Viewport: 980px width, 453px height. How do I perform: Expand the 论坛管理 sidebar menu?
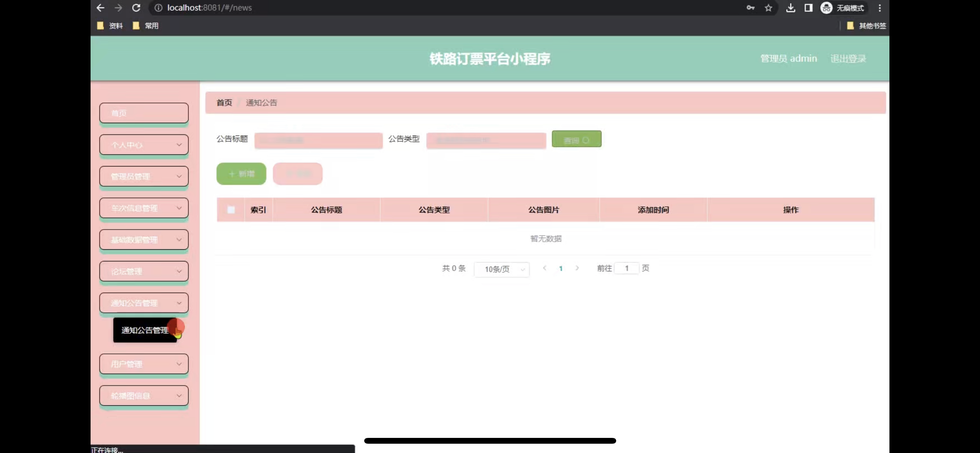point(144,271)
